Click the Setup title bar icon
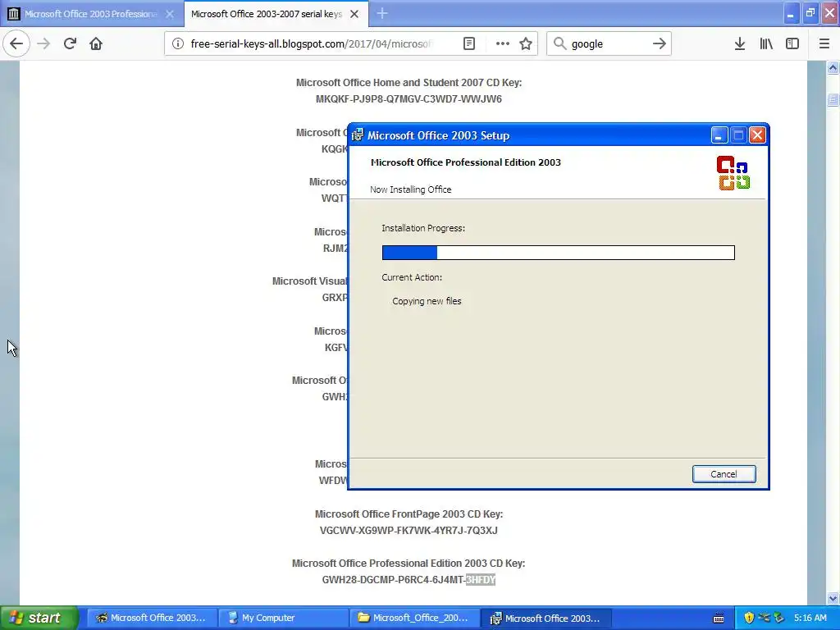The width and height of the screenshot is (840, 630). click(x=358, y=135)
